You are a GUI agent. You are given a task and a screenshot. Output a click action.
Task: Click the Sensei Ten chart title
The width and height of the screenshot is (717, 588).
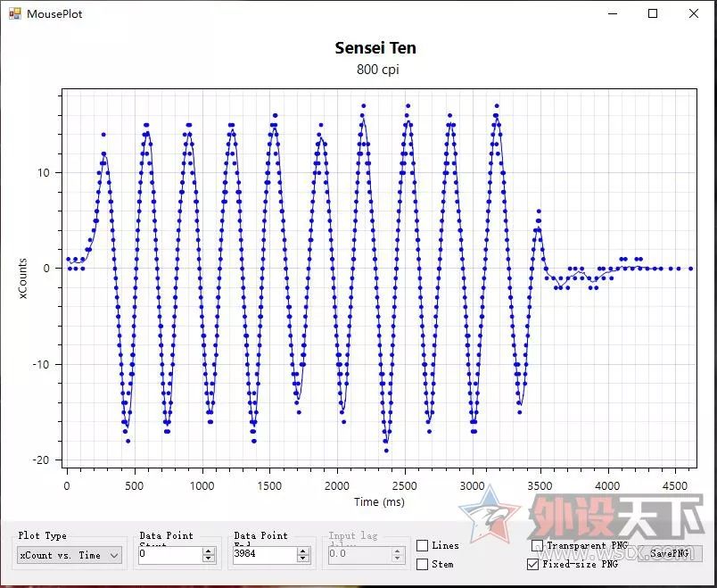point(375,48)
